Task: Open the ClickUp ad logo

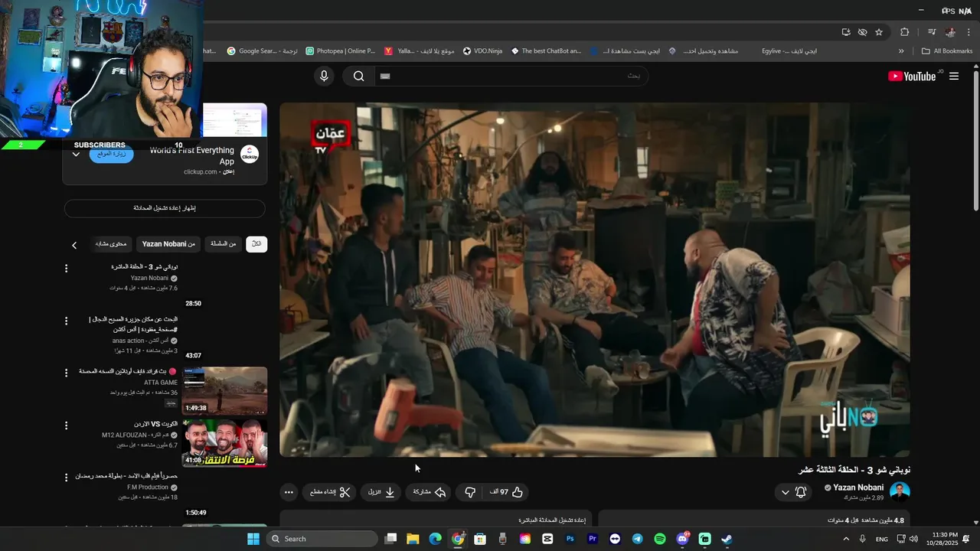Action: tap(250, 155)
